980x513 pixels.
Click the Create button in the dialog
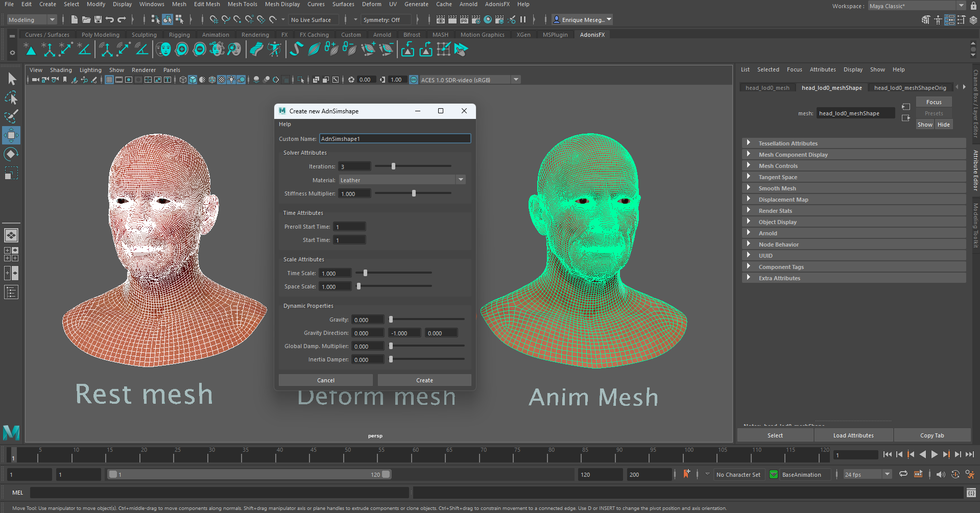tap(424, 380)
